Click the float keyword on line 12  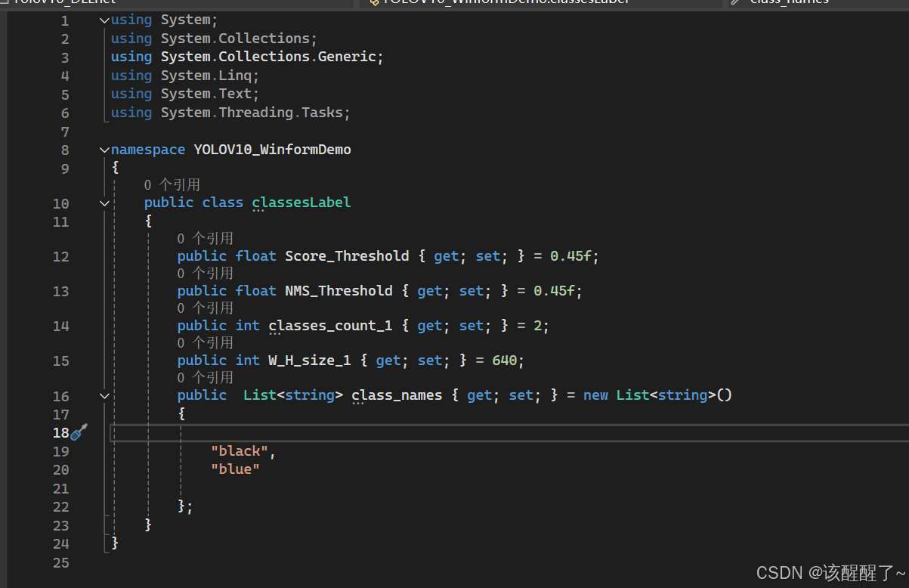(256, 256)
